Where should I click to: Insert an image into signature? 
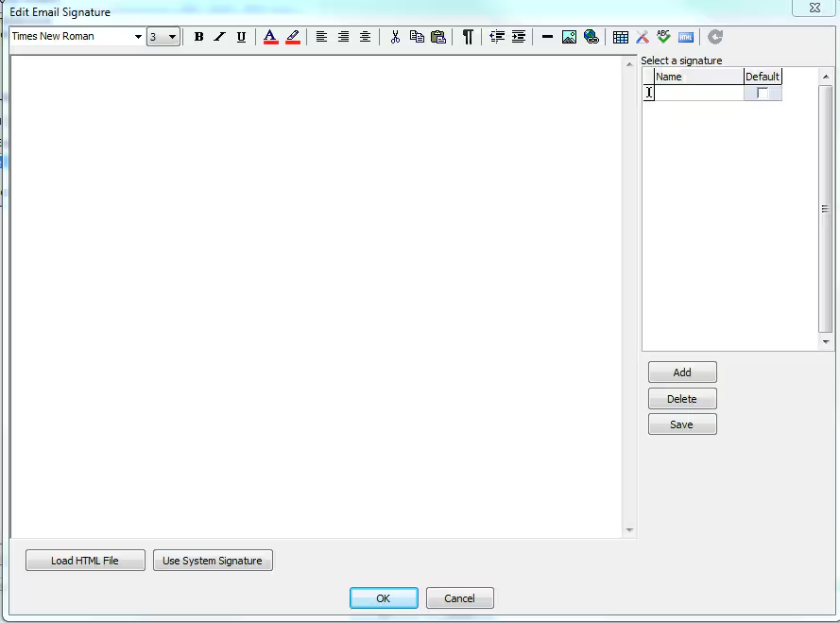point(569,37)
